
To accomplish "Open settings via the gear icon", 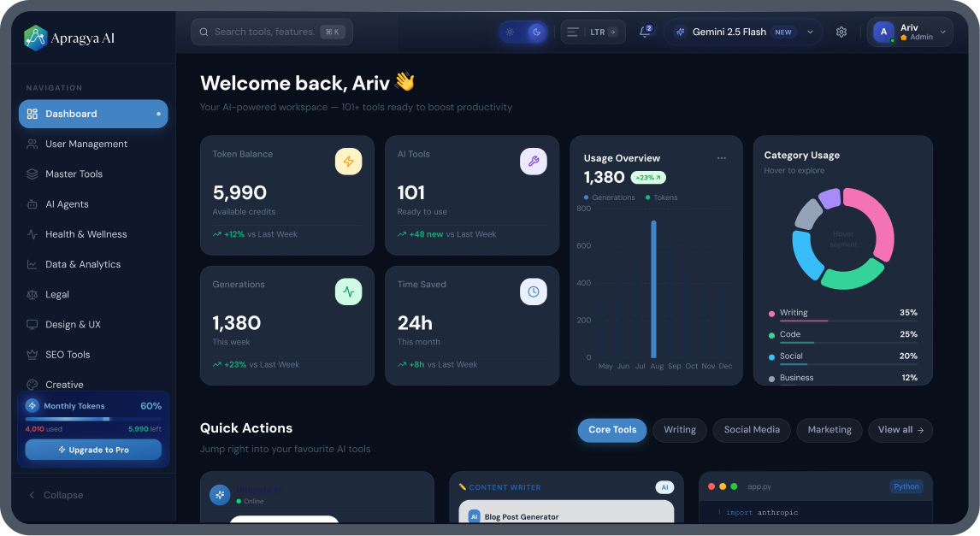I will point(841,32).
